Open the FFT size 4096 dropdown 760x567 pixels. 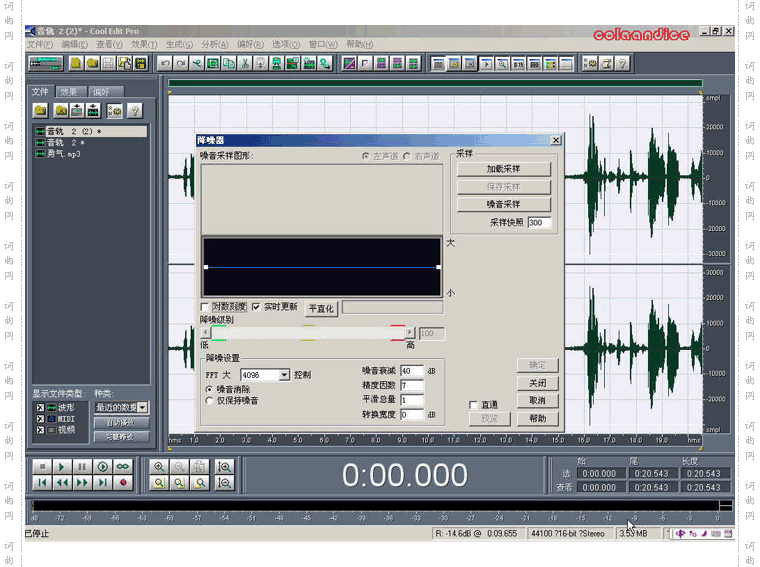[x=285, y=375]
